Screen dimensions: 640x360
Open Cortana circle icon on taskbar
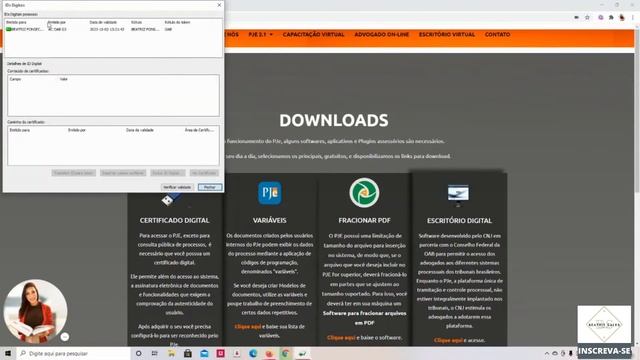pos(138,353)
